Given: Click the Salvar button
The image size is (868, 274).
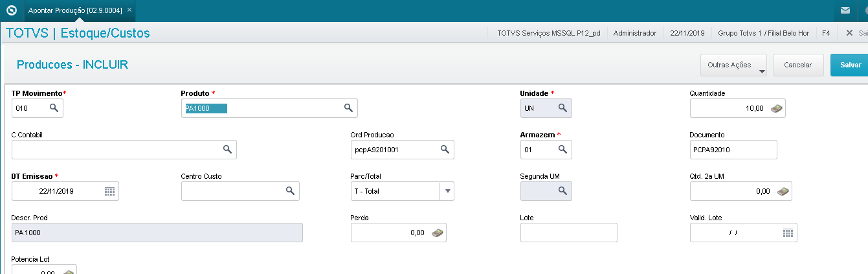Looking at the screenshot, I should pos(850,65).
